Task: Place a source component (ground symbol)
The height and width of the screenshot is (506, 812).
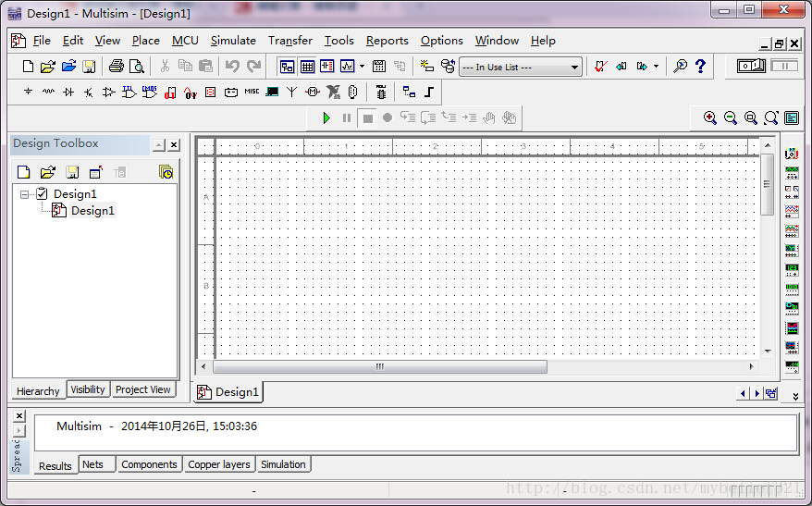Action: [x=28, y=93]
